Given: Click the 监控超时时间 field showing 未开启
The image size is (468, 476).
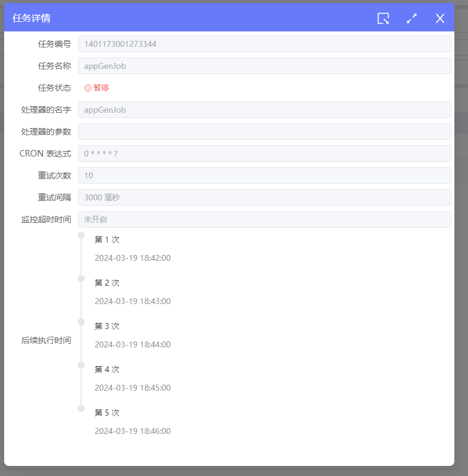Looking at the screenshot, I should tap(264, 219).
